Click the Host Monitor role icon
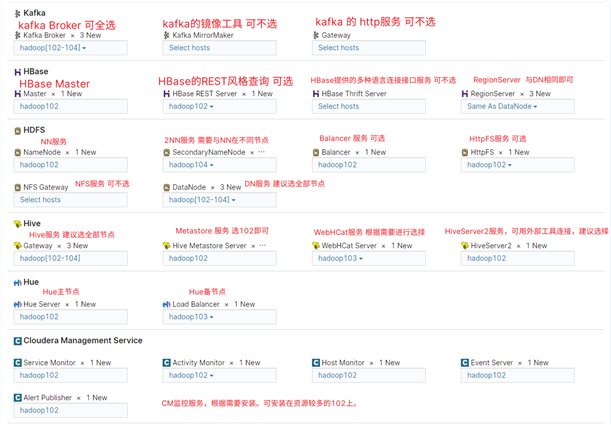This screenshot has width=611, height=425. coord(316,363)
